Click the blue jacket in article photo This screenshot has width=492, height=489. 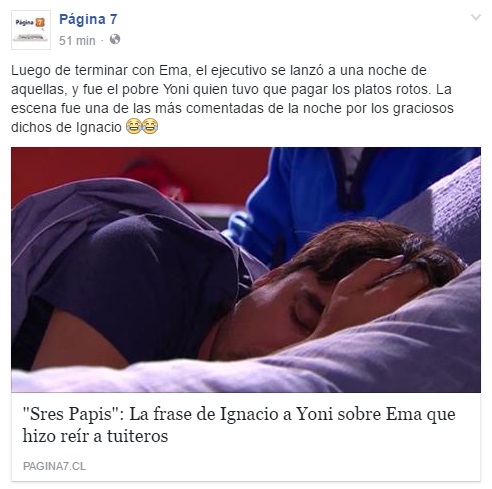333,190
